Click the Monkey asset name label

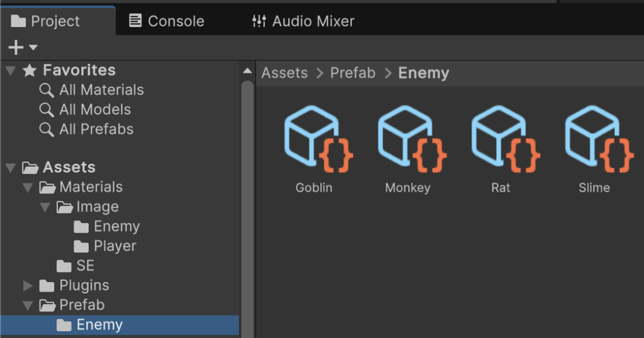tap(408, 188)
